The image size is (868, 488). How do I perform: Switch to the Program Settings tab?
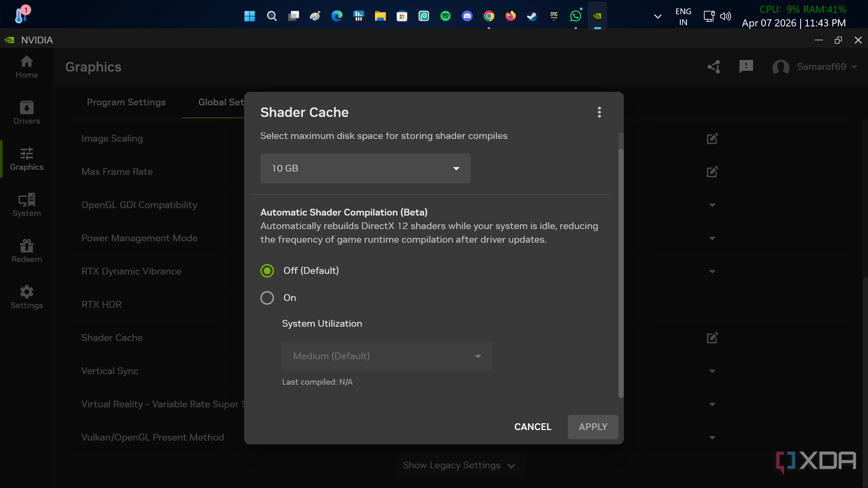pyautogui.click(x=126, y=102)
